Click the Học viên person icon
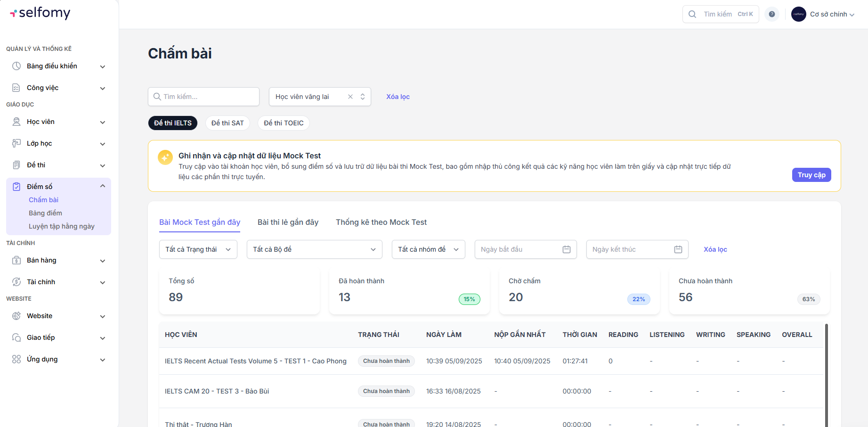Viewport: 868px width, 427px height. coord(16,122)
